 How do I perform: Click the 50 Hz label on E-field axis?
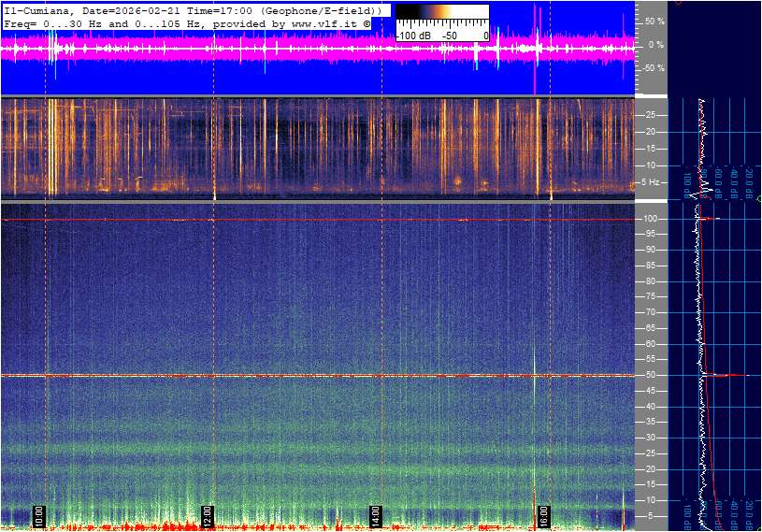pos(649,375)
